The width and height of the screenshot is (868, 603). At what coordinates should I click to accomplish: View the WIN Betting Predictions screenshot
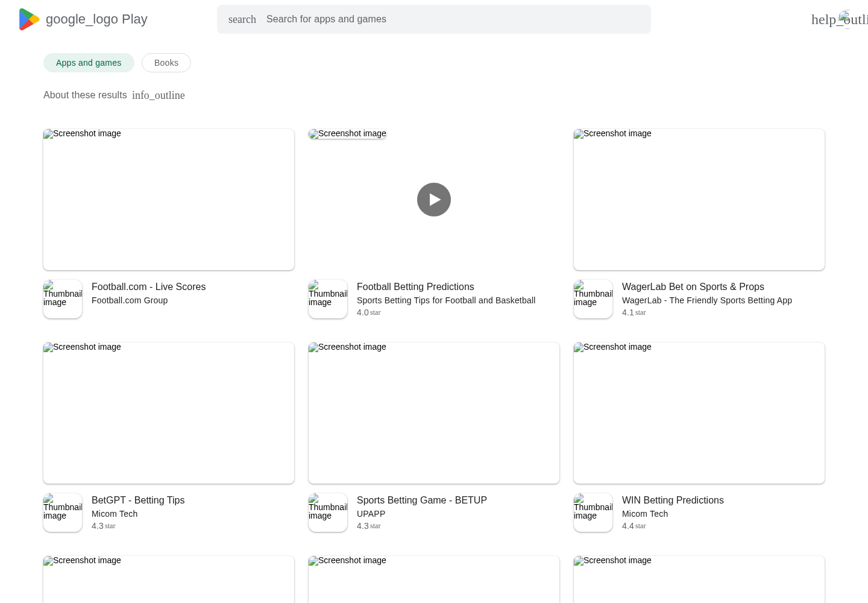[x=699, y=413]
